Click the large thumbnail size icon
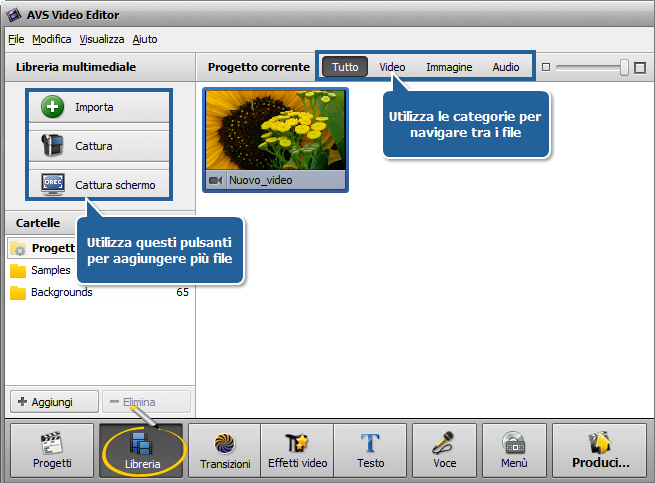655x483 pixels. (640, 67)
